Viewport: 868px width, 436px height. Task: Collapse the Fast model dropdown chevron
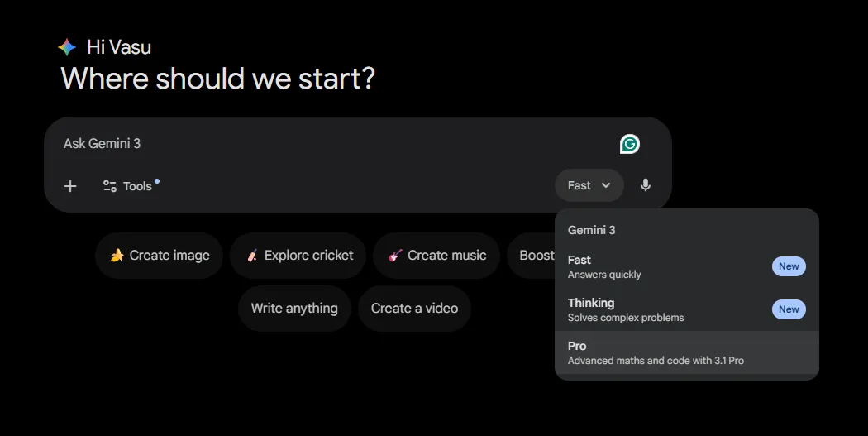[606, 185]
